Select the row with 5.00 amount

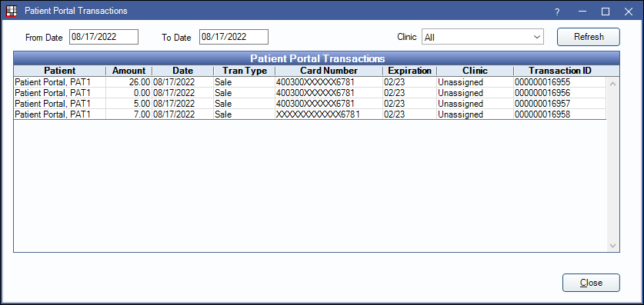310,103
